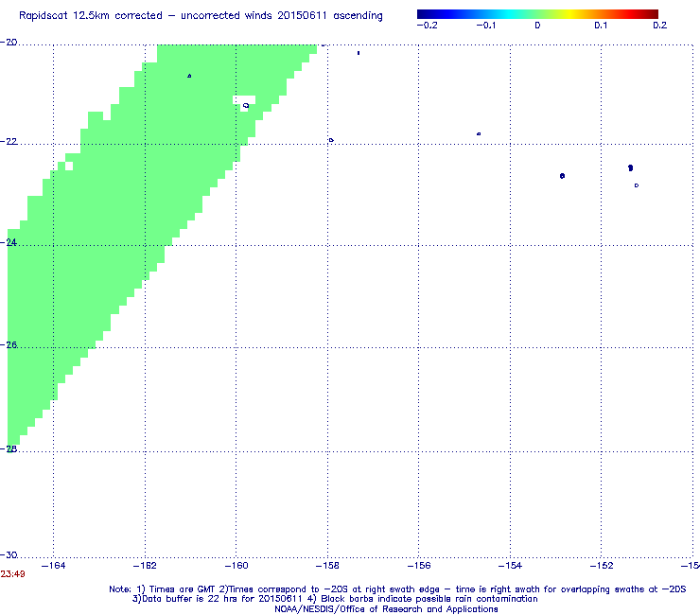Viewport: 700px width, 615px height.
Task: Click the -30 latitude axis label
Action: [x=9, y=555]
